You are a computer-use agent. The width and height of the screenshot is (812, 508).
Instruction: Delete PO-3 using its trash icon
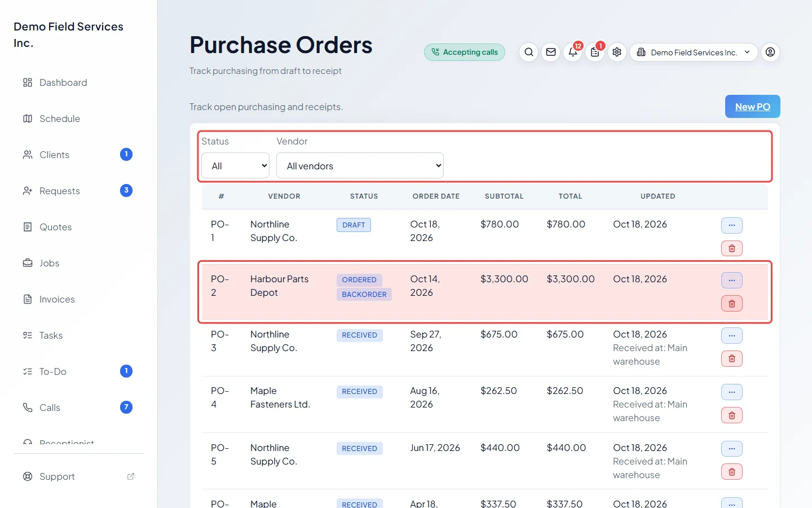(732, 358)
